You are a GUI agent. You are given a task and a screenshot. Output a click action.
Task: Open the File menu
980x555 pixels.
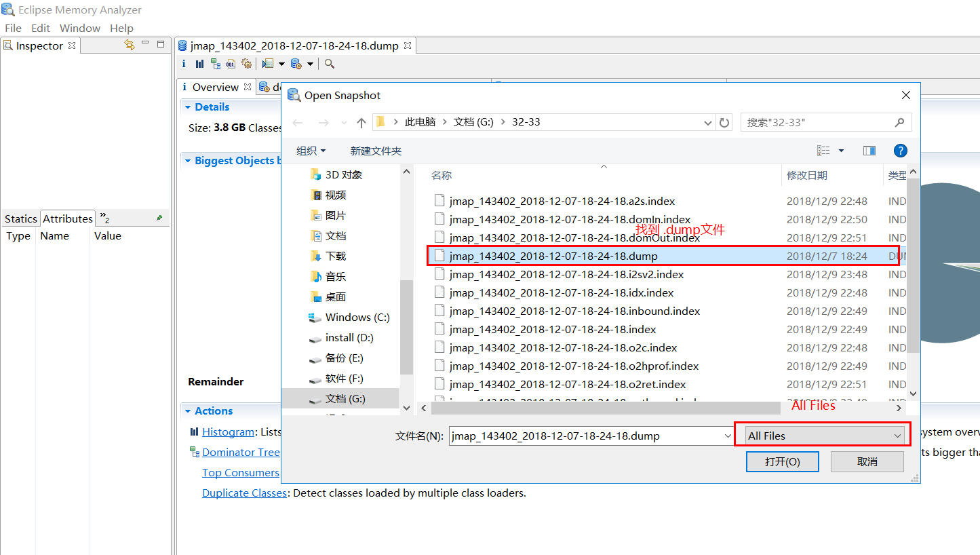click(x=13, y=28)
